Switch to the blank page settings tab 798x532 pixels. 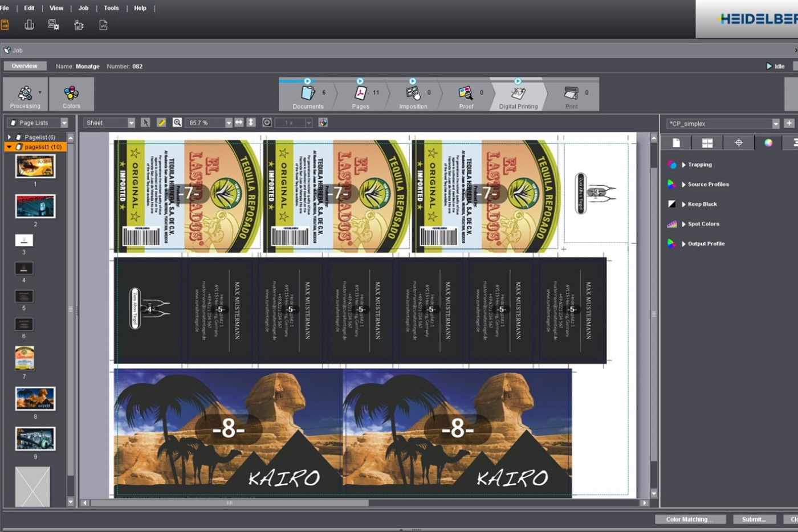coord(676,143)
